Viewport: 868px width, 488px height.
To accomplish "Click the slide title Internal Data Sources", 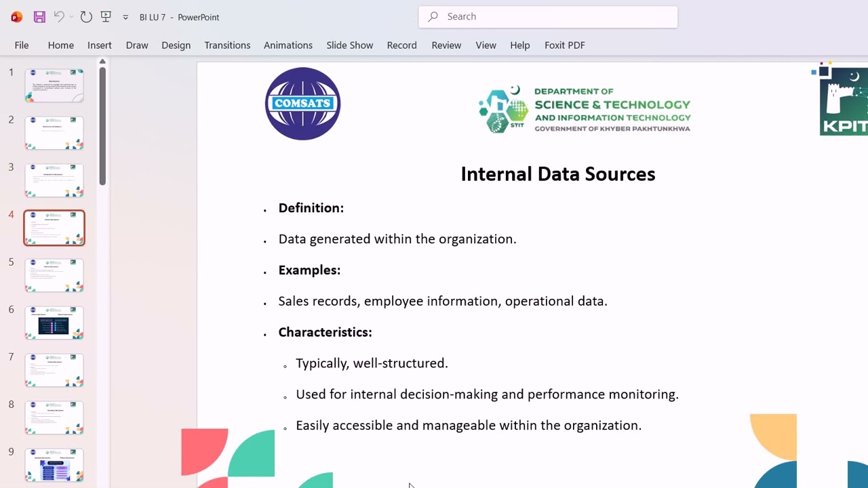I will click(558, 174).
